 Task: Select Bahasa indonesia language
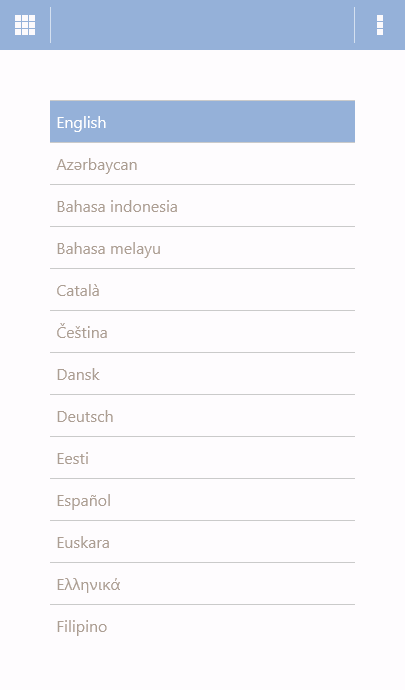pos(202,206)
